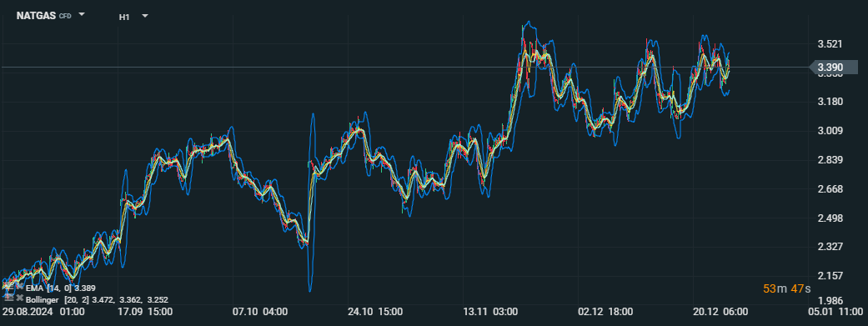The height and width of the screenshot is (326, 868).
Task: Click the 20.12 06:00 time axis marker
Action: [720, 312]
